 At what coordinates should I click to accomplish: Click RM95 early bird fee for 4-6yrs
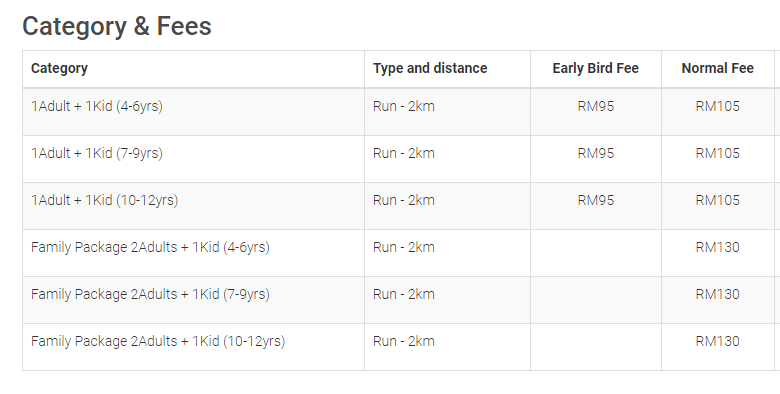(595, 106)
